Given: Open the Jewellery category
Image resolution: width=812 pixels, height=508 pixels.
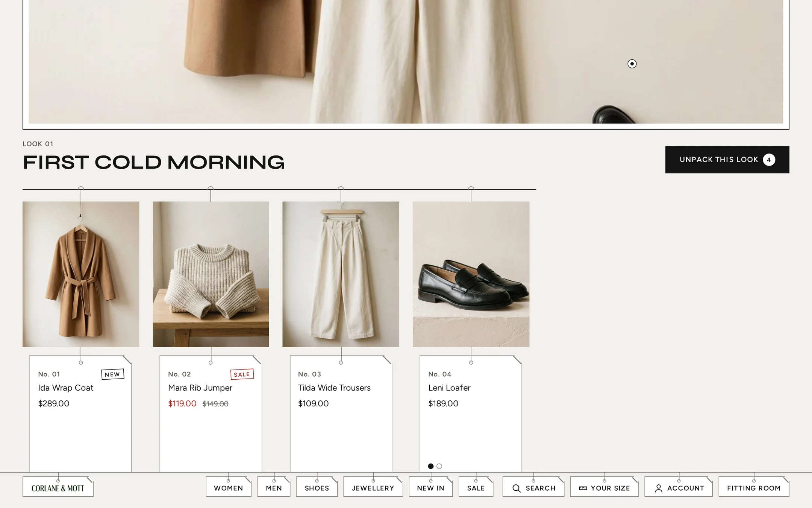Looking at the screenshot, I should coord(373,487).
